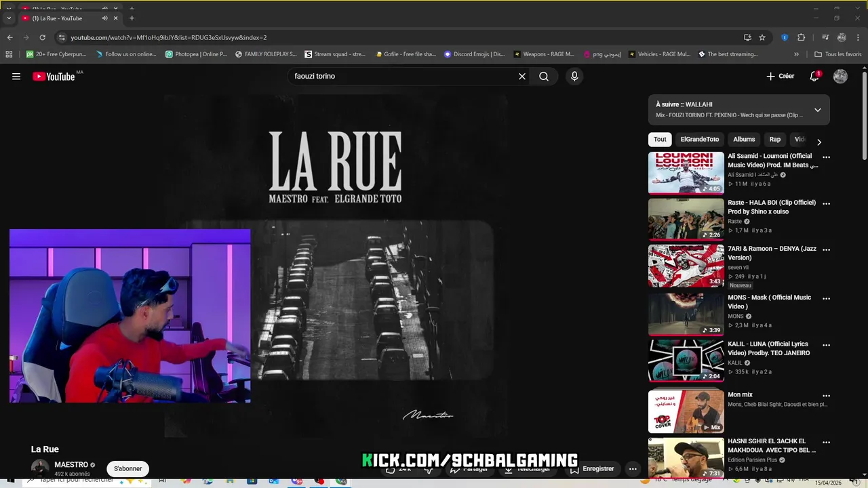Open options for MONS Mask video
The height and width of the screenshot is (488, 868).
click(x=826, y=298)
